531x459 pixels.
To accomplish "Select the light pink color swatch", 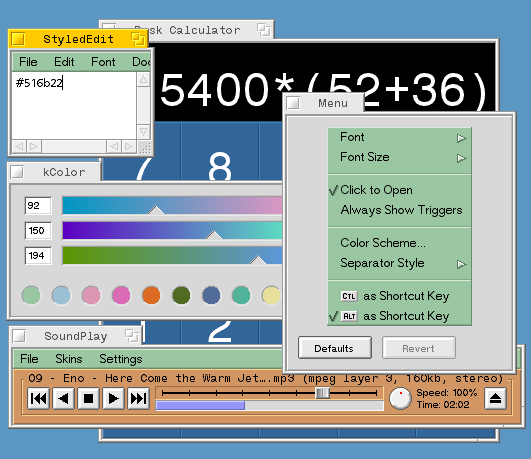I will (91, 295).
